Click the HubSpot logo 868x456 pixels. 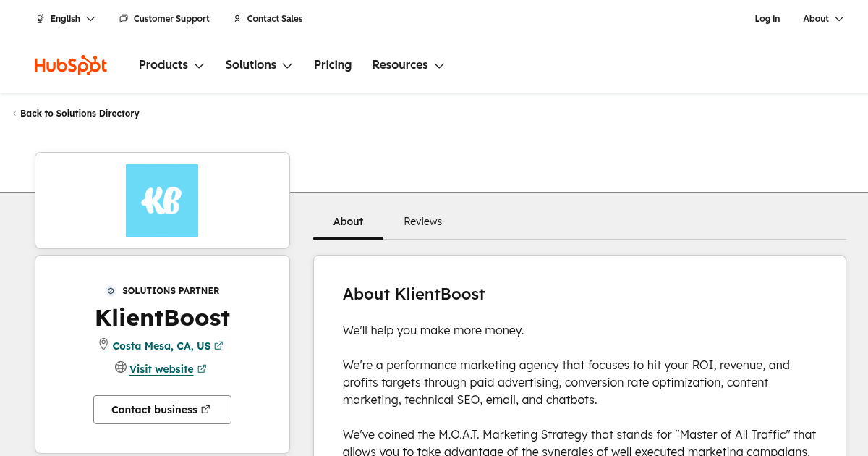(71, 65)
